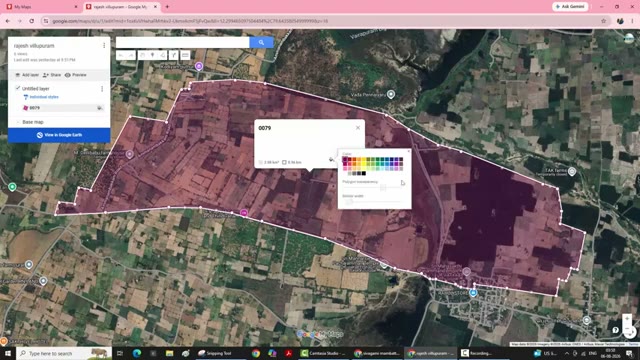Toggle Untitled layer visibility checkbox
The image size is (640, 360).
point(18,88)
